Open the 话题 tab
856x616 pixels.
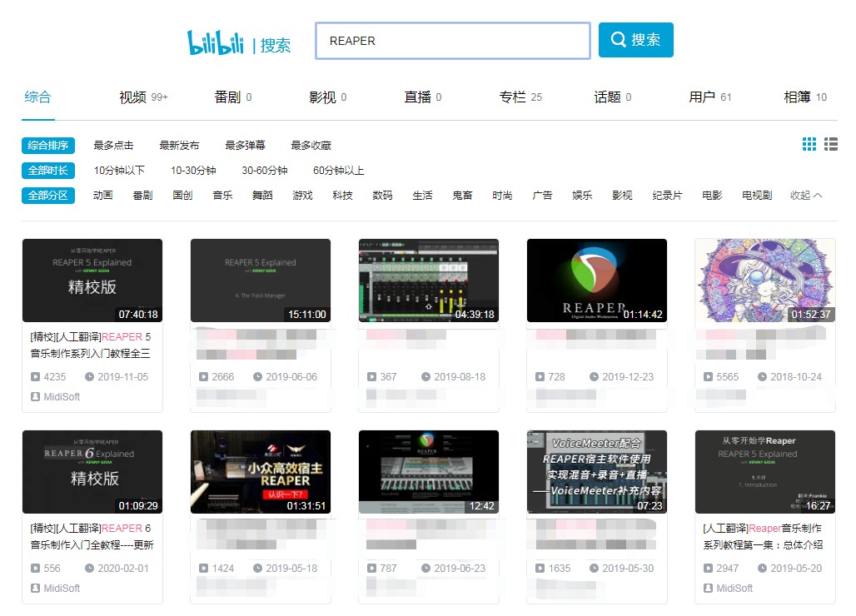(613, 97)
